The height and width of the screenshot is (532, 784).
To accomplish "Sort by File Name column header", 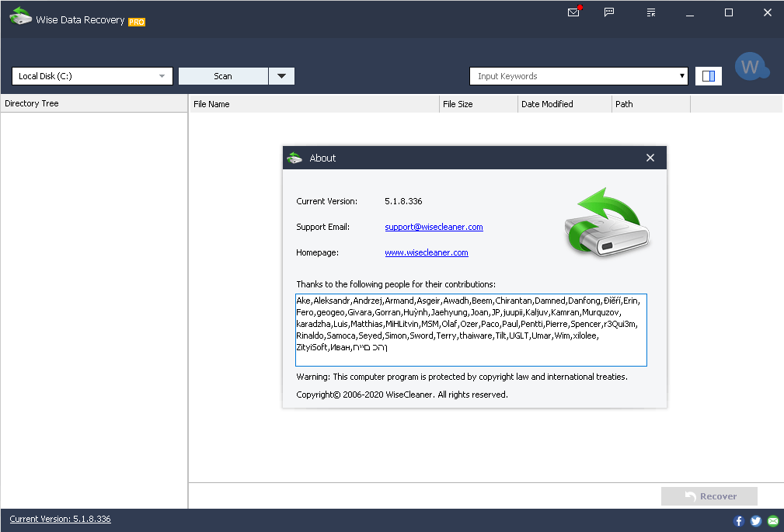I will pos(314,104).
